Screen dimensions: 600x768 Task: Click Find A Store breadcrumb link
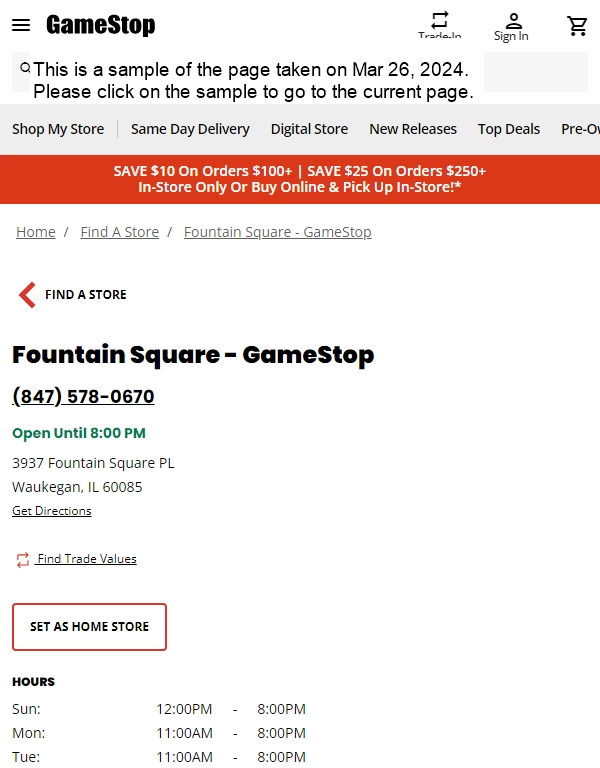(120, 232)
